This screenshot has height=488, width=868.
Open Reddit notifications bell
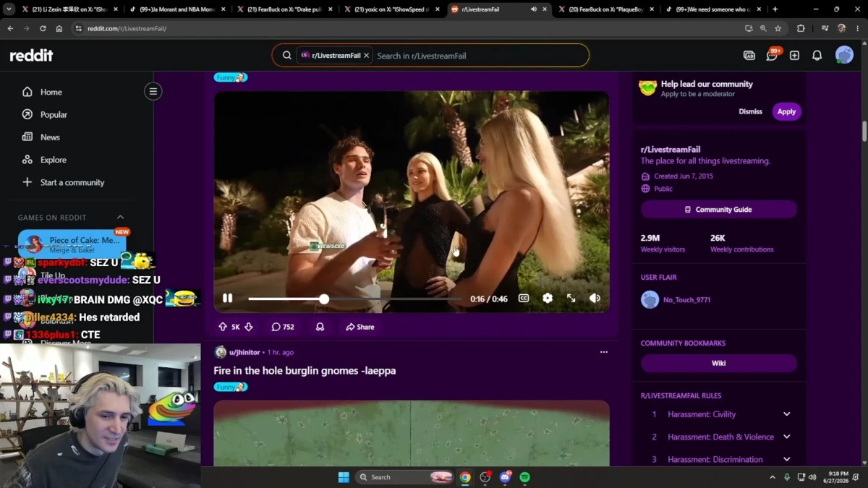817,56
